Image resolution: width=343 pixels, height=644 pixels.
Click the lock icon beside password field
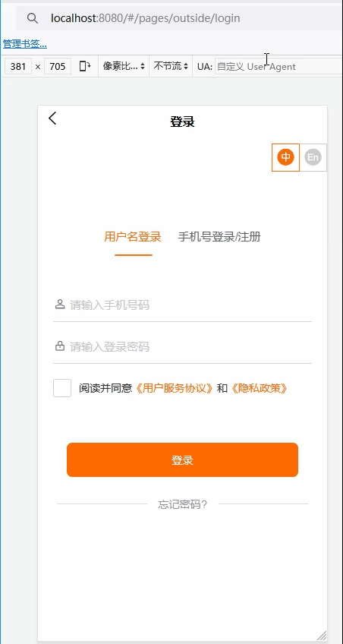59,346
